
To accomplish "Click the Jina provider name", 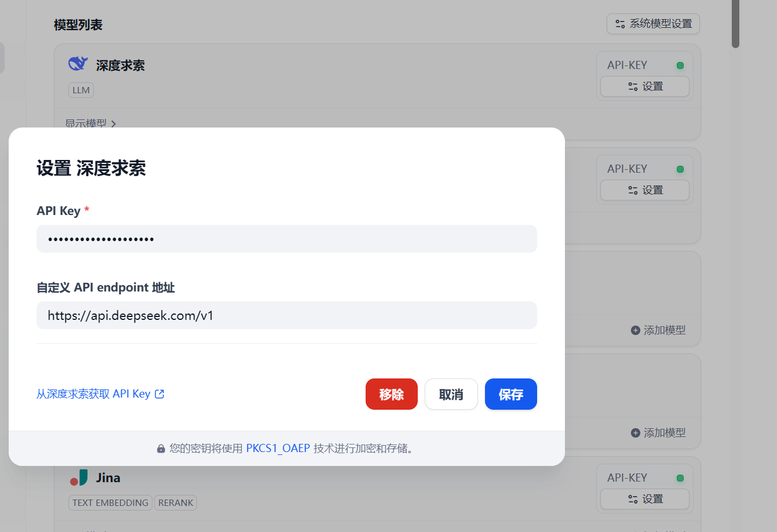I will click(x=108, y=478).
